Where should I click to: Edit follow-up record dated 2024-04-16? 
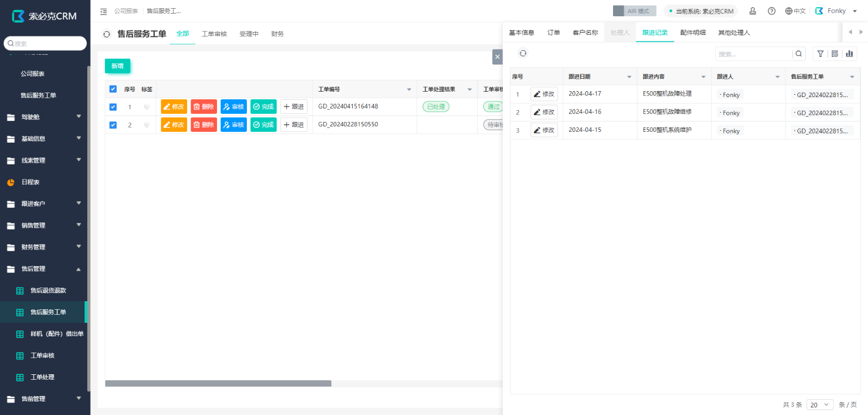[x=544, y=112]
